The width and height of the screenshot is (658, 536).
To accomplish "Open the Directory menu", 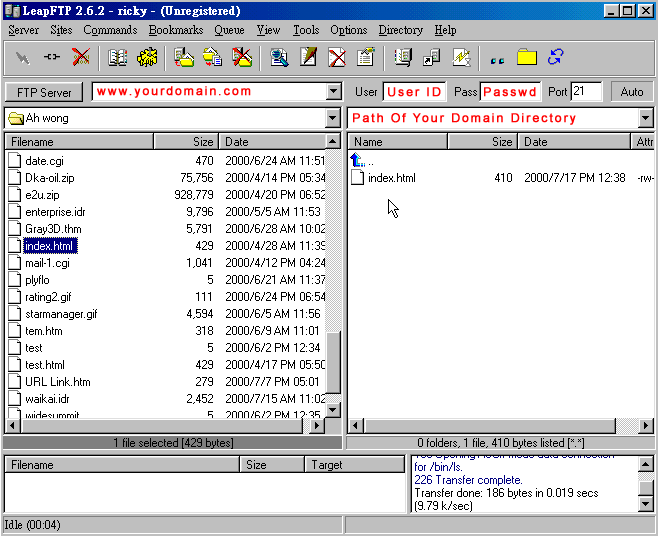I will tap(400, 30).
